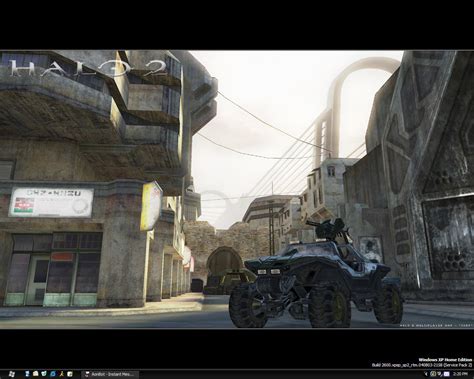Viewport: 474px width, 379px height.
Task: Expand hidden system tray icons arrow
Action: click(426, 374)
